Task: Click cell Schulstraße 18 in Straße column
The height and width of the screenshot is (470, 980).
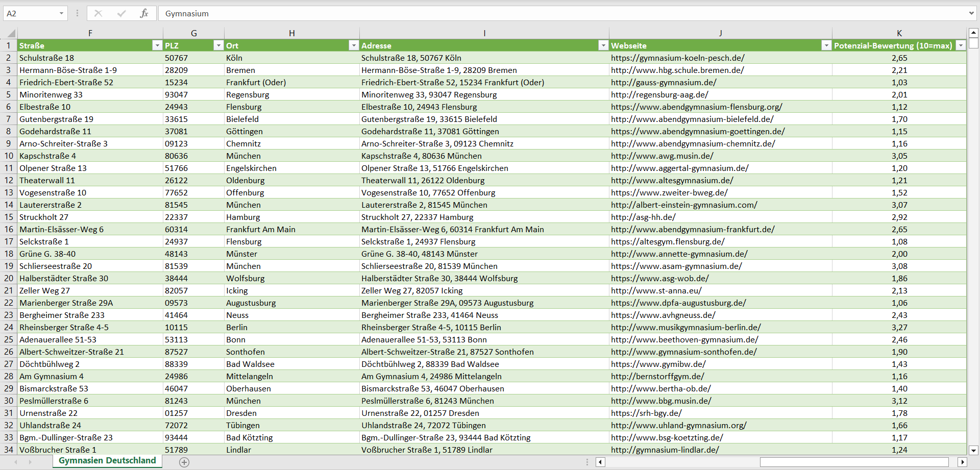Action: coord(90,58)
